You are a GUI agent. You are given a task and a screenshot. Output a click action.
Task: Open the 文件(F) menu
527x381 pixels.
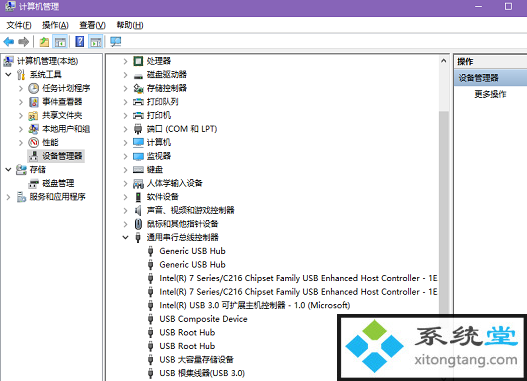coord(19,25)
